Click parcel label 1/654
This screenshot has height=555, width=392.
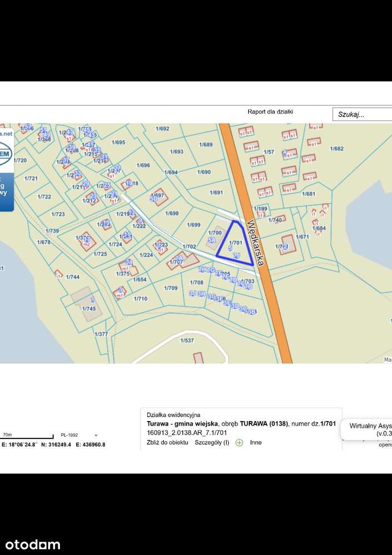(139, 279)
